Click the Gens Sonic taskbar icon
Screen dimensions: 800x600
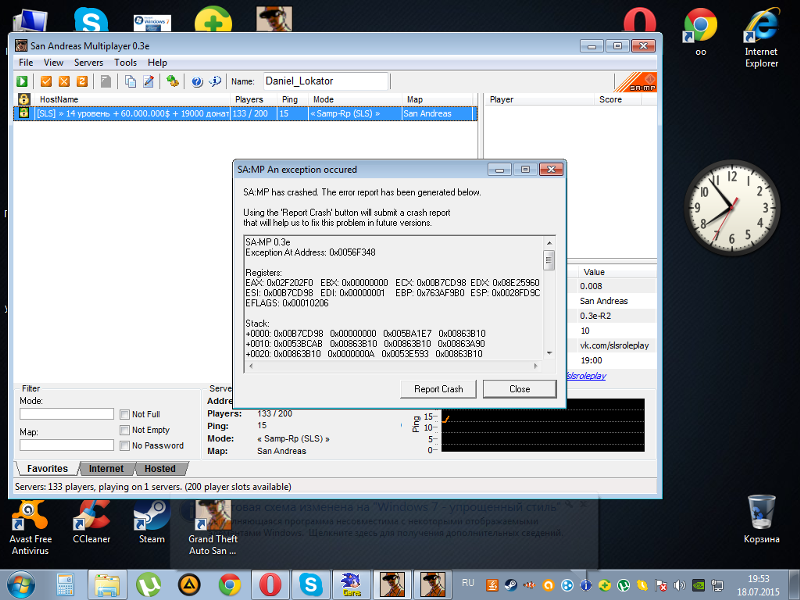coord(352,585)
